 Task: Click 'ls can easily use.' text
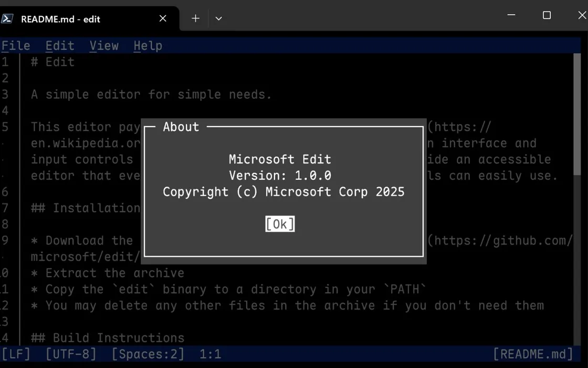tap(493, 176)
